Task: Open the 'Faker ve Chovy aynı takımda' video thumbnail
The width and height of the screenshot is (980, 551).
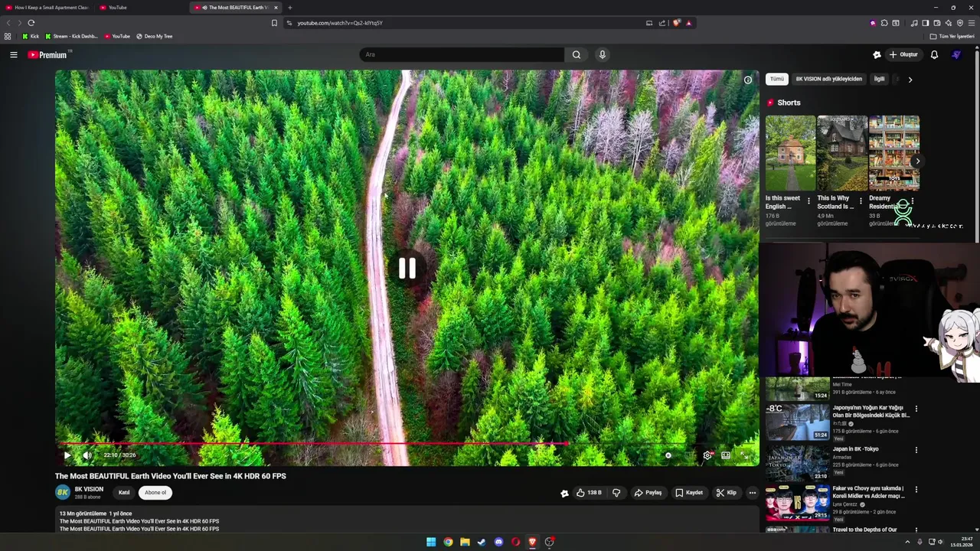Action: coord(797,502)
